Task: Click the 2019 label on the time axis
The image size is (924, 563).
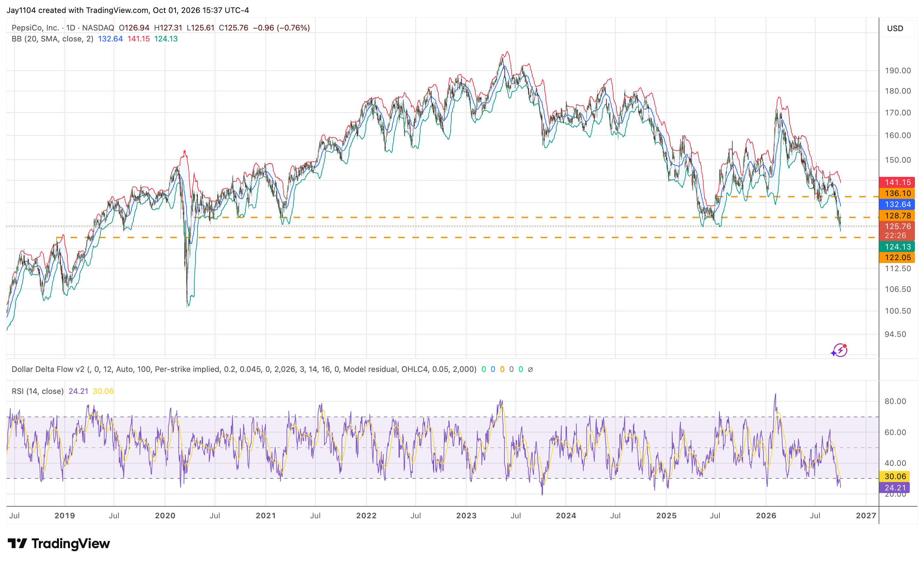Action: [64, 516]
